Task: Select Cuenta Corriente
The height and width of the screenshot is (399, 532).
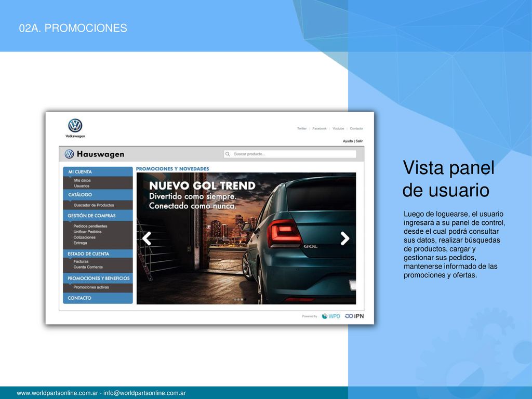Action: pyautogui.click(x=88, y=267)
